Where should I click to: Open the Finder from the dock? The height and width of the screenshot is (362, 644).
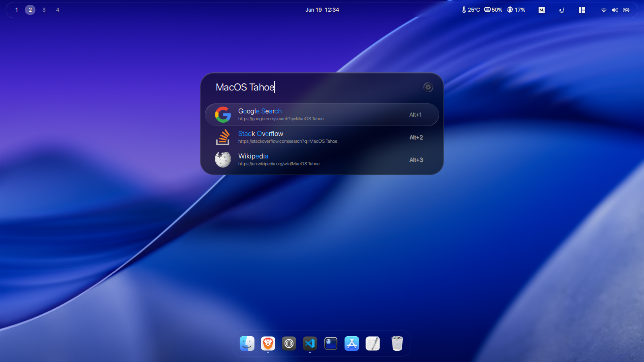pyautogui.click(x=247, y=343)
